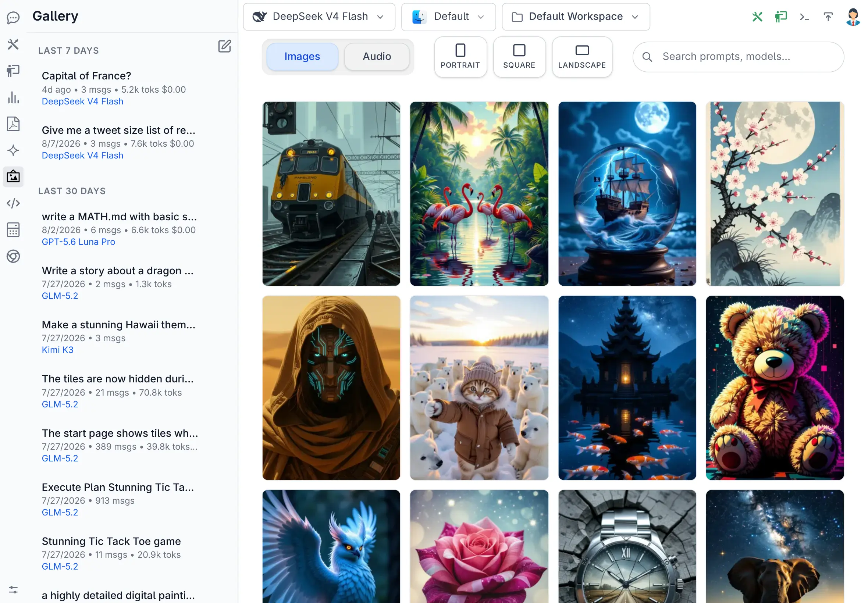
Task: Open the elephant under Milky Way thumbnail
Action: [x=774, y=546]
